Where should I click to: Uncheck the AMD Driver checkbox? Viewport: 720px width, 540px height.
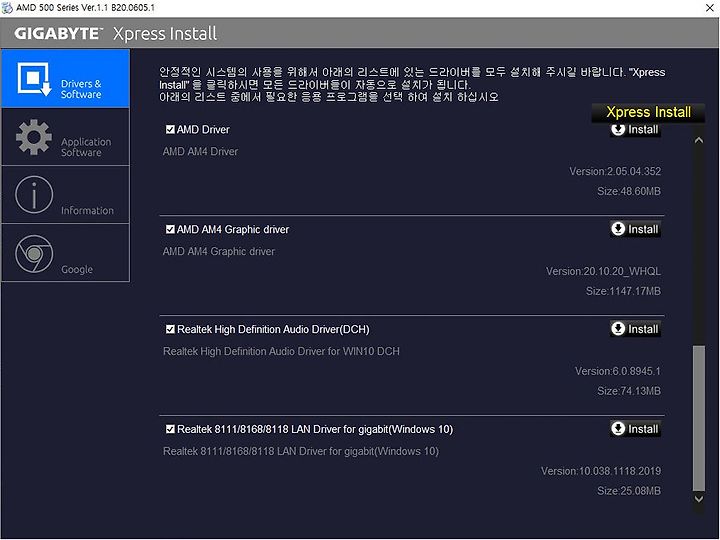click(170, 129)
